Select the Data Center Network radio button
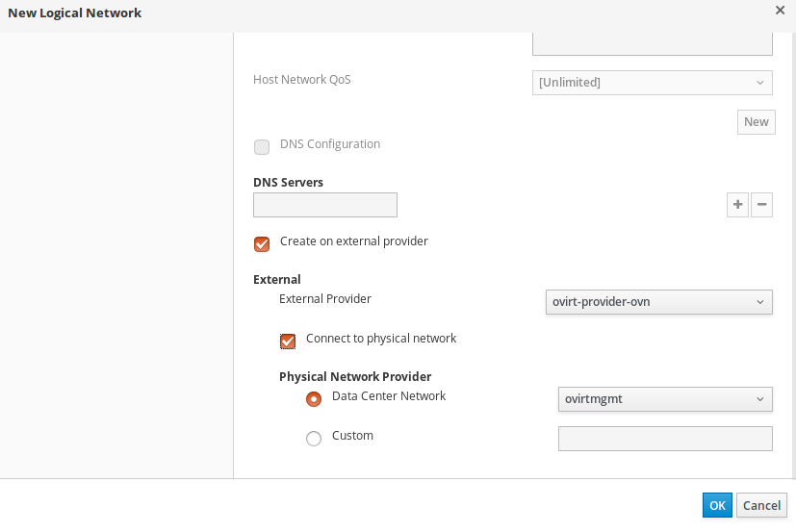The width and height of the screenshot is (796, 532). [314, 399]
